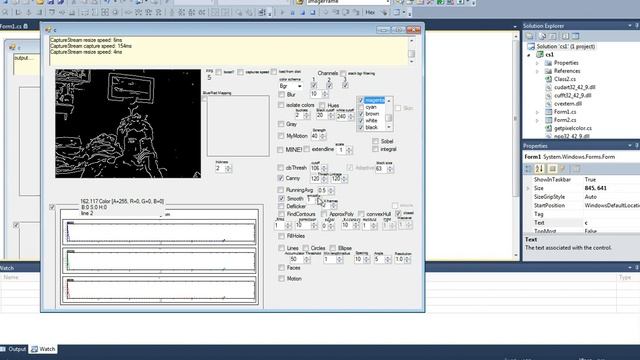The image size is (640, 360).
Task: Expand the Size property row
Action: point(528,188)
